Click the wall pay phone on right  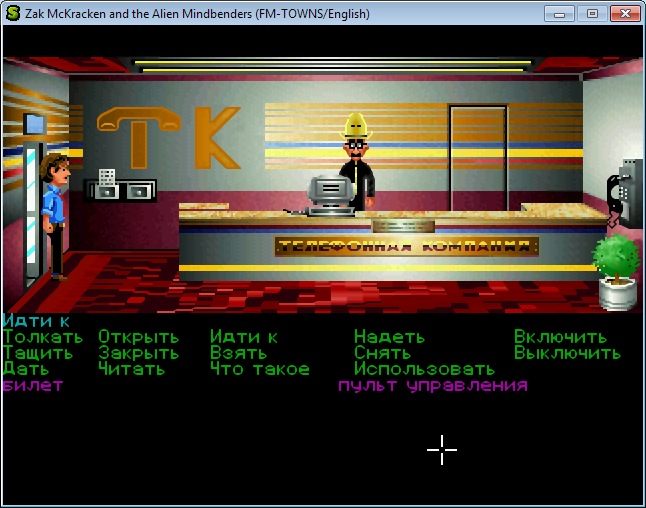[624, 194]
